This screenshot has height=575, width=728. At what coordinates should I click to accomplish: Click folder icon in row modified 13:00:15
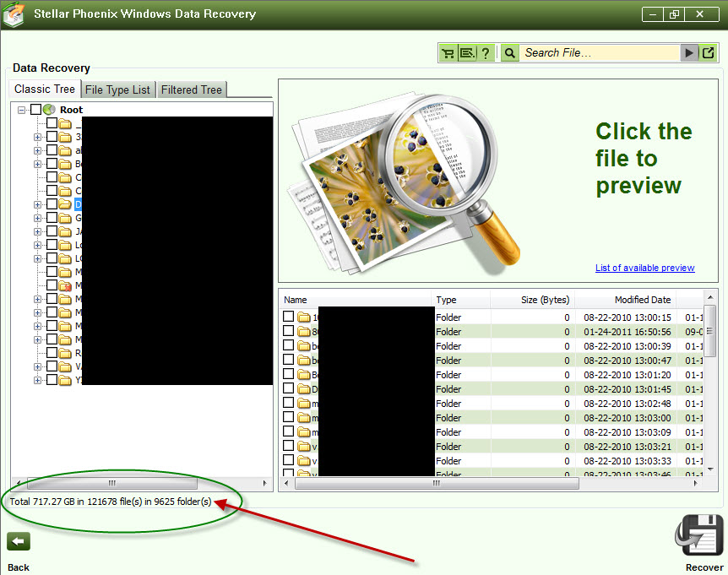point(304,317)
